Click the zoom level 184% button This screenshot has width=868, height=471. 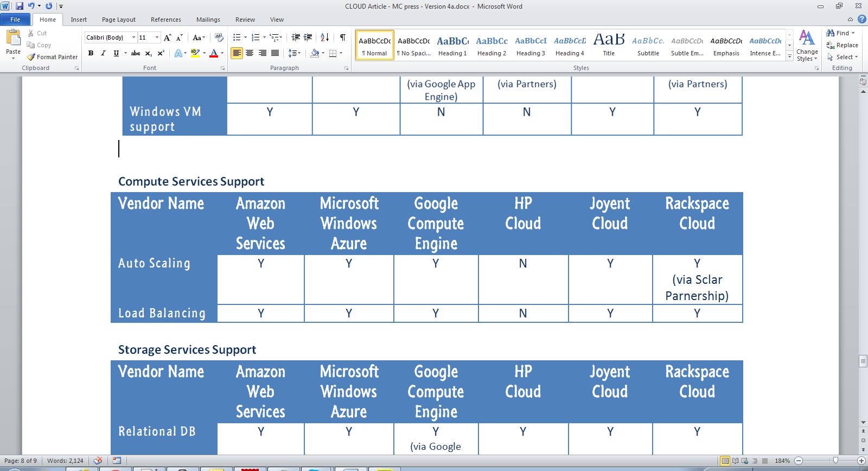pyautogui.click(x=782, y=461)
